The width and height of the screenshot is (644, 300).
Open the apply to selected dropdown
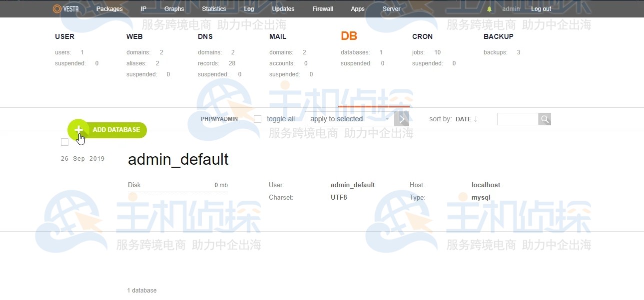click(345, 119)
